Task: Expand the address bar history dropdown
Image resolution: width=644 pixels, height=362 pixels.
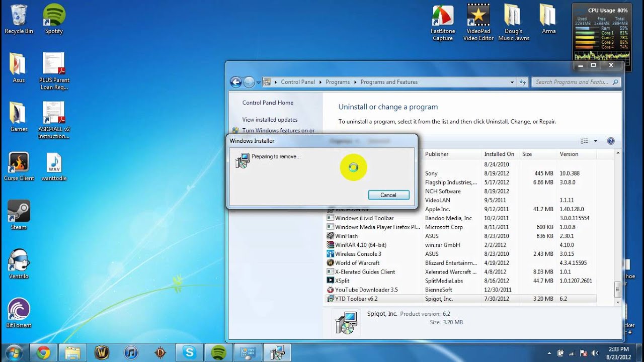Action: [x=512, y=82]
